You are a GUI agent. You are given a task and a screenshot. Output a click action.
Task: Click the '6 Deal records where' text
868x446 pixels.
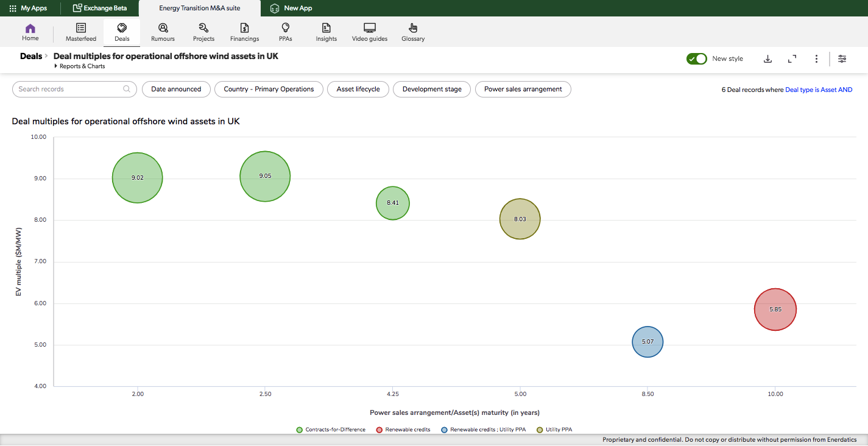pos(752,90)
